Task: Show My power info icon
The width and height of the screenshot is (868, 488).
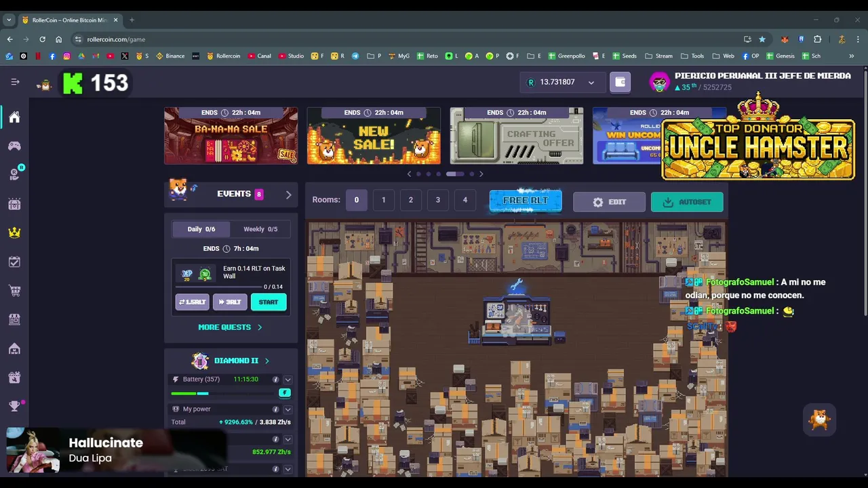Action: [275, 409]
